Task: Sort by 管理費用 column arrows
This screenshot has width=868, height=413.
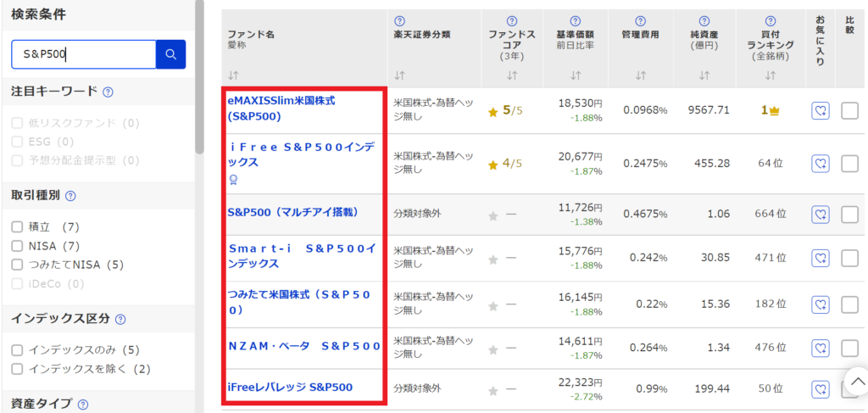Action: (x=641, y=75)
